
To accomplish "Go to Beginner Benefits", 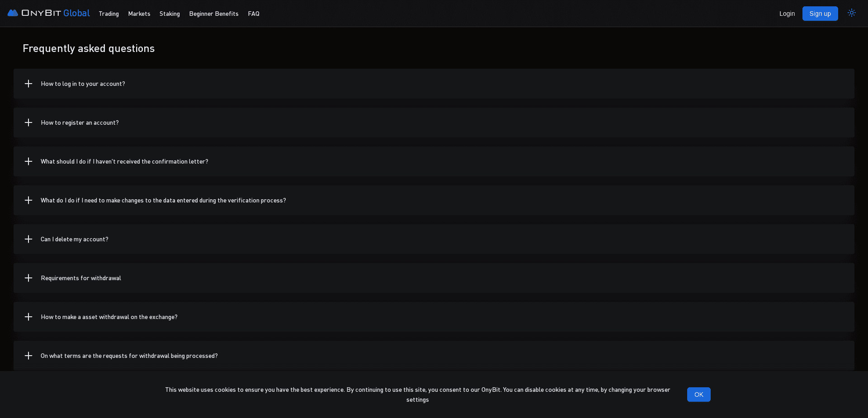I will coord(213,14).
